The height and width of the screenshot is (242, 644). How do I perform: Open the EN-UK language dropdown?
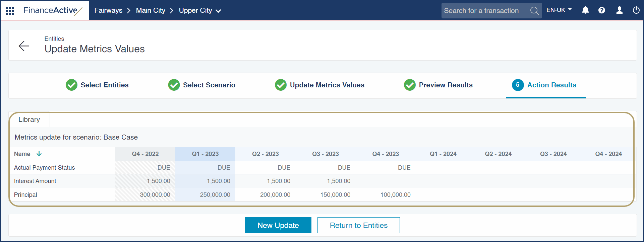[559, 10]
